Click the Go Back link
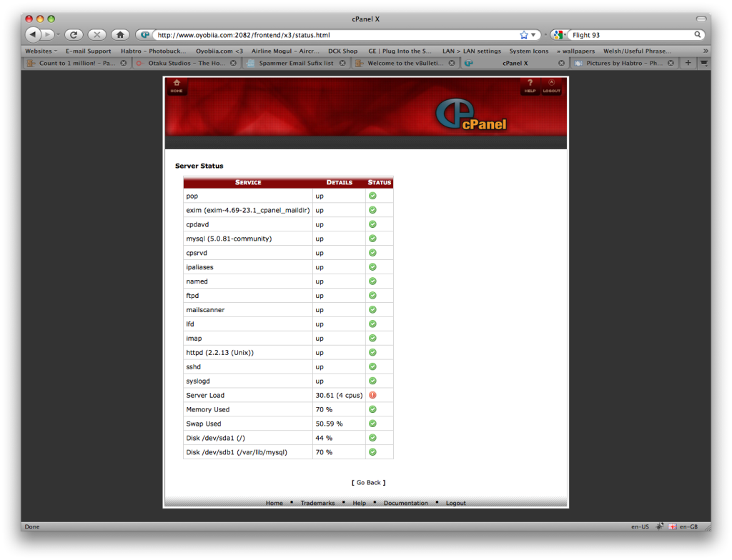This screenshot has height=560, width=732. tap(368, 483)
